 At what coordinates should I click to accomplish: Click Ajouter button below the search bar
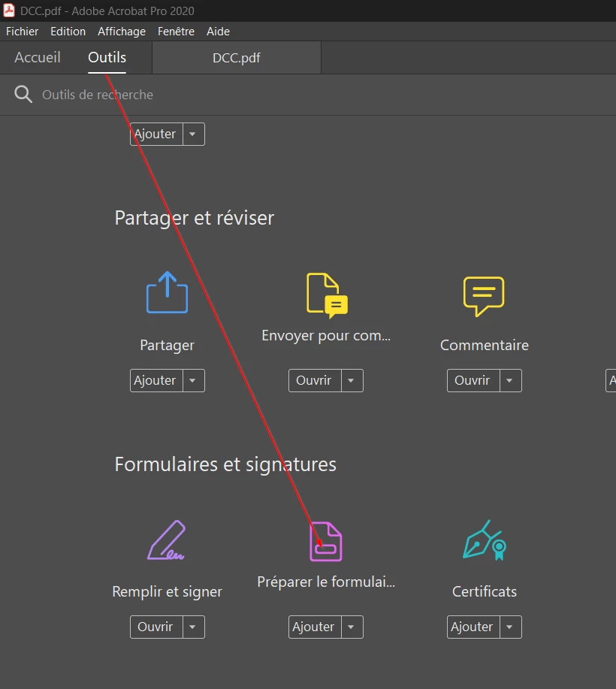click(x=156, y=134)
